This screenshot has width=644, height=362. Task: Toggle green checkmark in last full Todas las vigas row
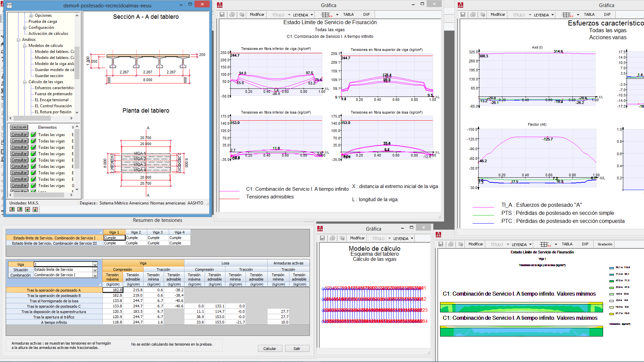[33, 186]
